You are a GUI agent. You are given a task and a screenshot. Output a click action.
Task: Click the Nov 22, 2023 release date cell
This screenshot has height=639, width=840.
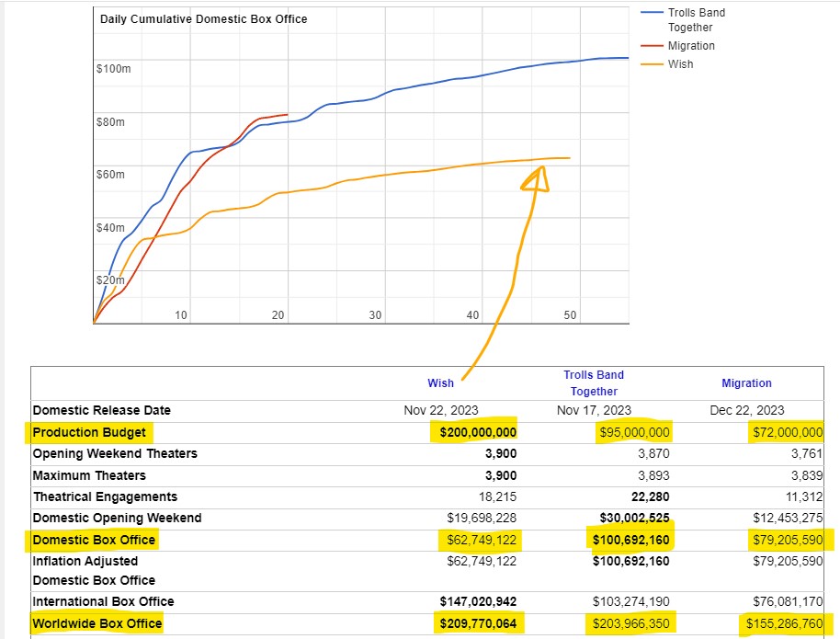point(441,410)
